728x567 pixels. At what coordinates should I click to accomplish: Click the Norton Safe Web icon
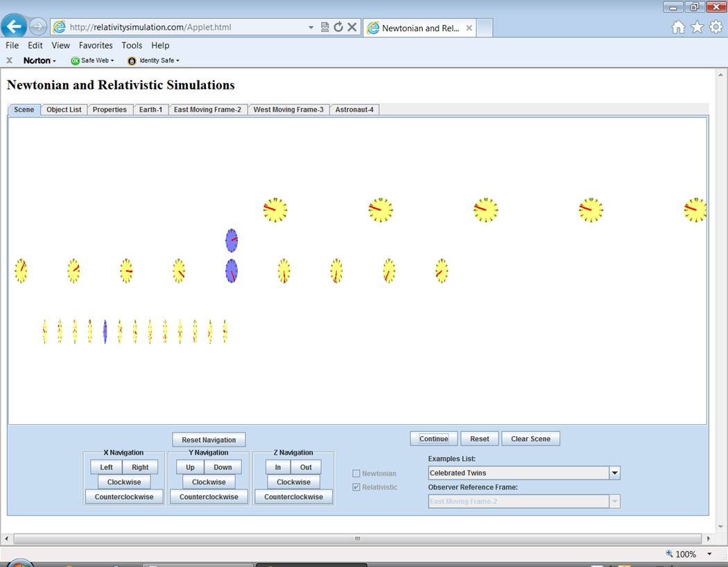click(x=76, y=60)
